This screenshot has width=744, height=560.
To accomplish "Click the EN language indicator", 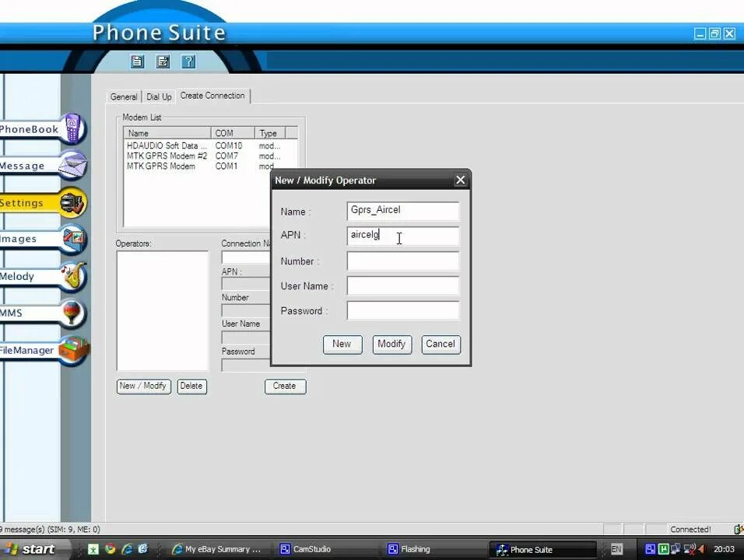I will click(x=616, y=549).
